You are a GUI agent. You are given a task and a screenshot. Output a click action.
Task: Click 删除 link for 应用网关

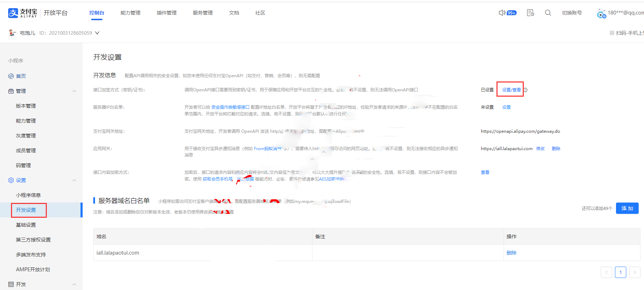(x=556, y=149)
